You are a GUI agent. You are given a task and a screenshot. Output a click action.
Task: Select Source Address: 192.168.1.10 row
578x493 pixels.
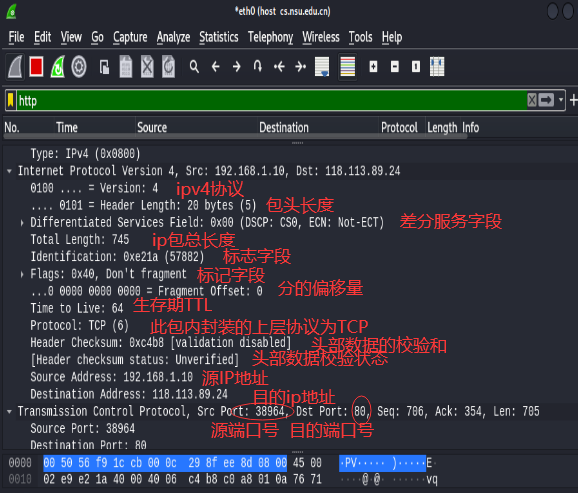point(111,377)
